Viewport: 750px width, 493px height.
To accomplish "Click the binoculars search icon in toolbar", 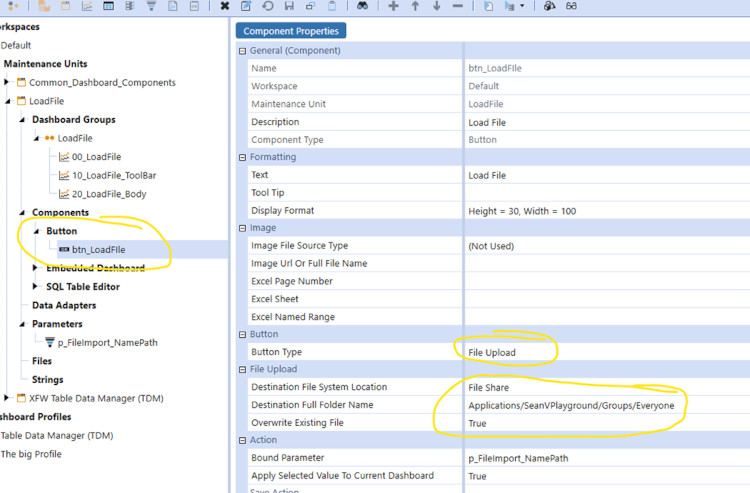I will [x=362, y=6].
